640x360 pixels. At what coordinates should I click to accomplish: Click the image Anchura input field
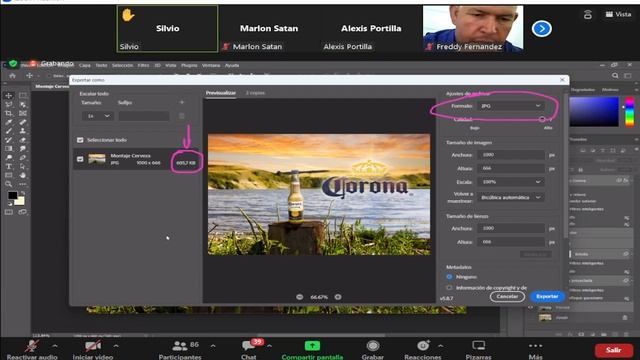click(511, 155)
